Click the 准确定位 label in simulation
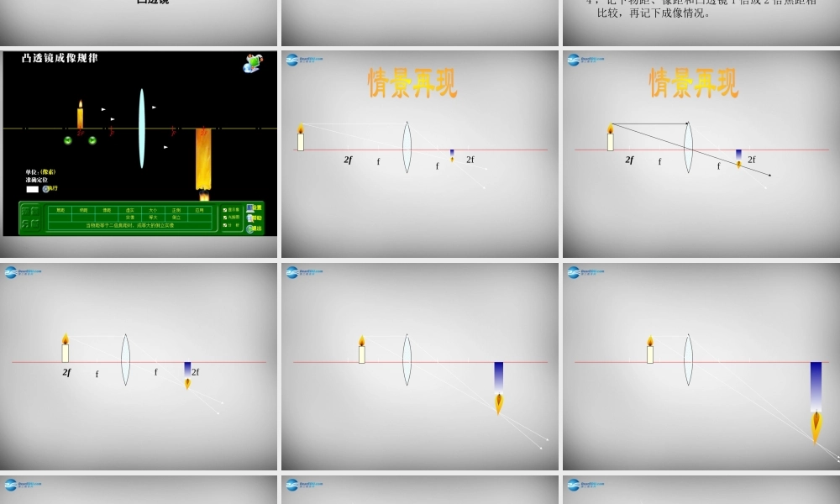 pyautogui.click(x=36, y=180)
